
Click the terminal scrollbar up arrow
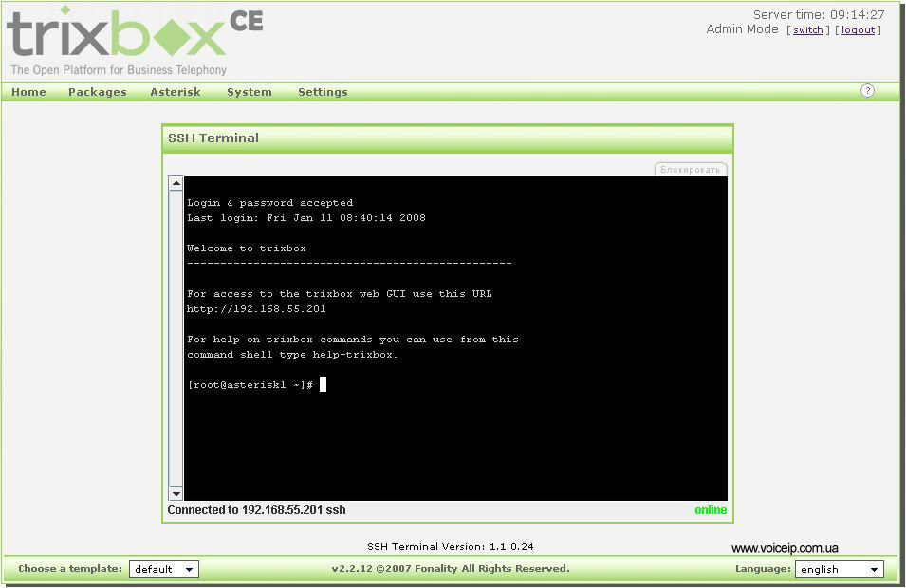[x=176, y=184]
